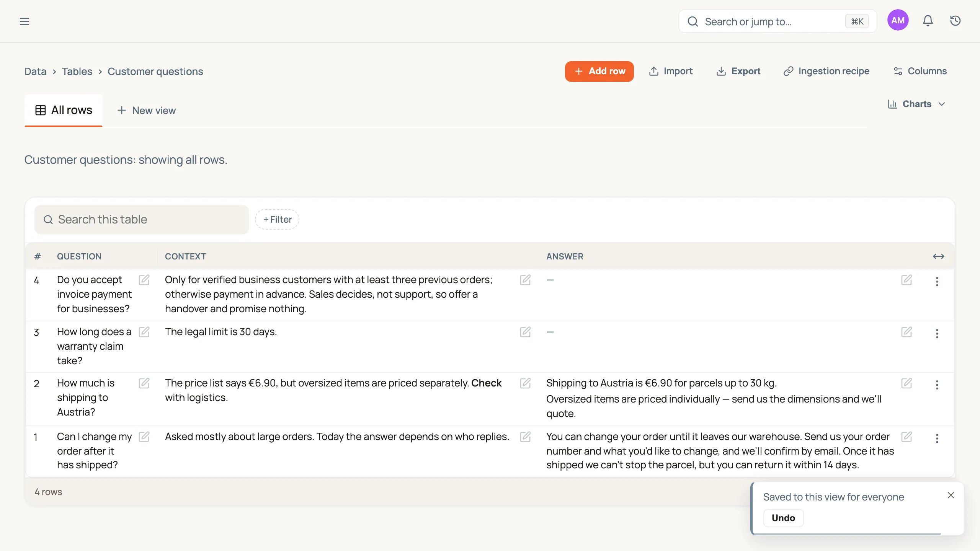
Task: Click the # column header
Action: [x=37, y=256]
